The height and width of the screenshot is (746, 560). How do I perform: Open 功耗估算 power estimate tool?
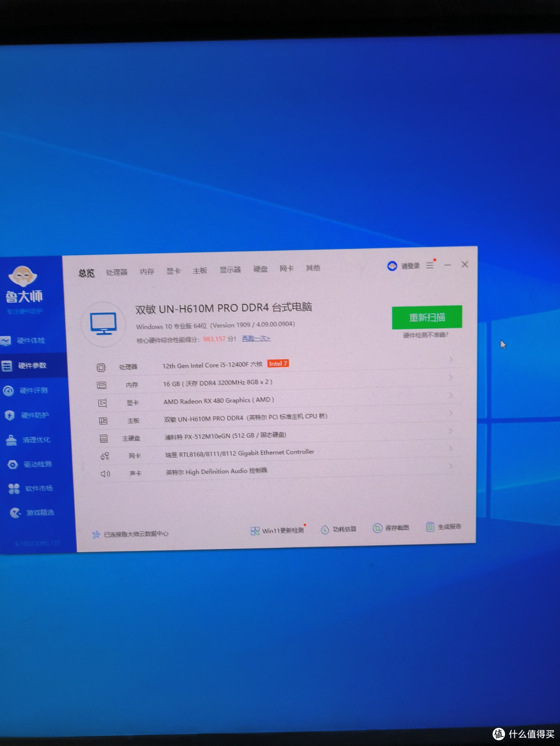point(338,529)
